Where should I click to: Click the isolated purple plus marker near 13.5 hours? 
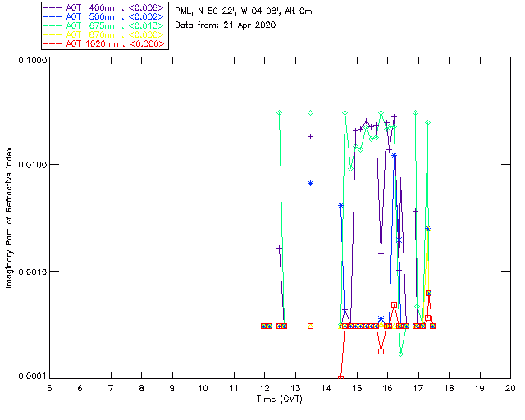tap(310, 136)
